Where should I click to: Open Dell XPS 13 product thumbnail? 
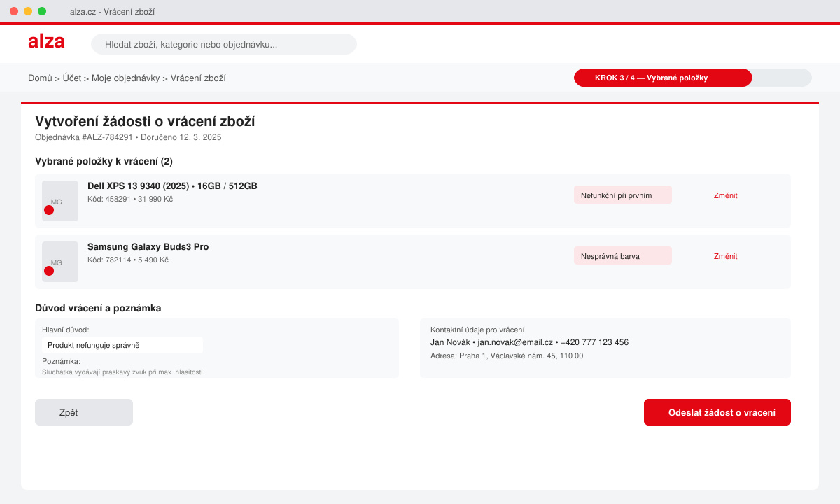click(x=60, y=201)
